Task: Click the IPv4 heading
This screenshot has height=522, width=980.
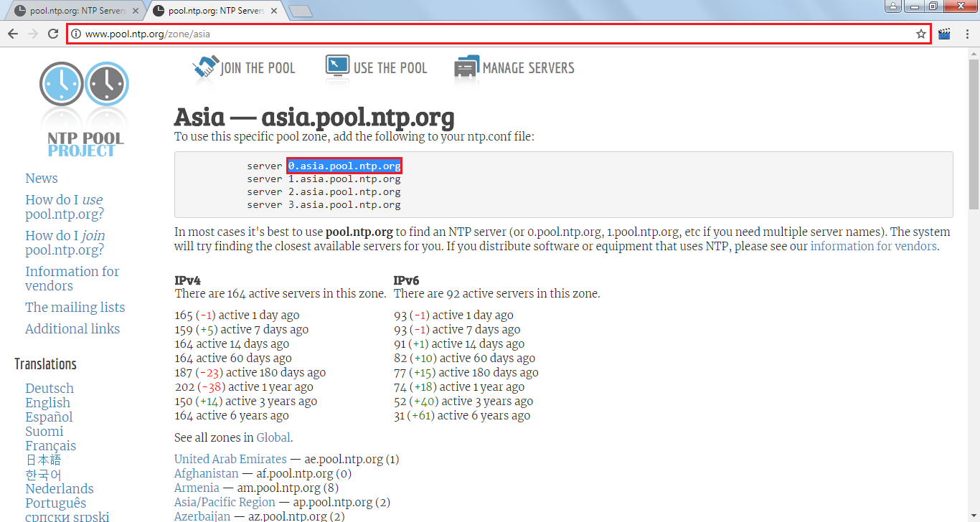Action: point(187,280)
